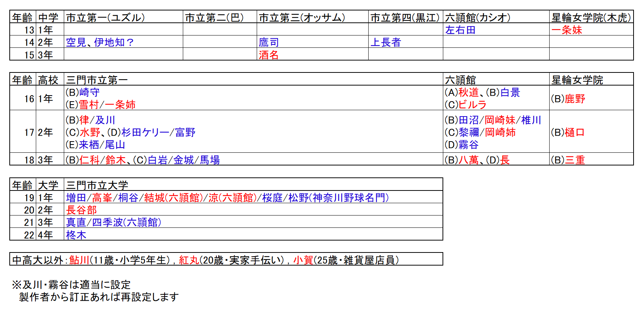Click the age cell 14
Screen dimensions: 644x310
pyautogui.click(x=23, y=42)
